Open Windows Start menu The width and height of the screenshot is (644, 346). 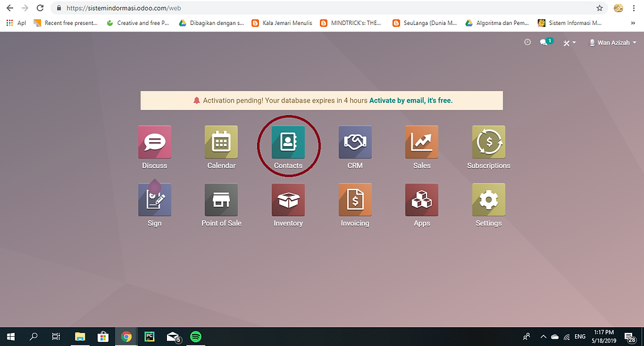pos(11,337)
